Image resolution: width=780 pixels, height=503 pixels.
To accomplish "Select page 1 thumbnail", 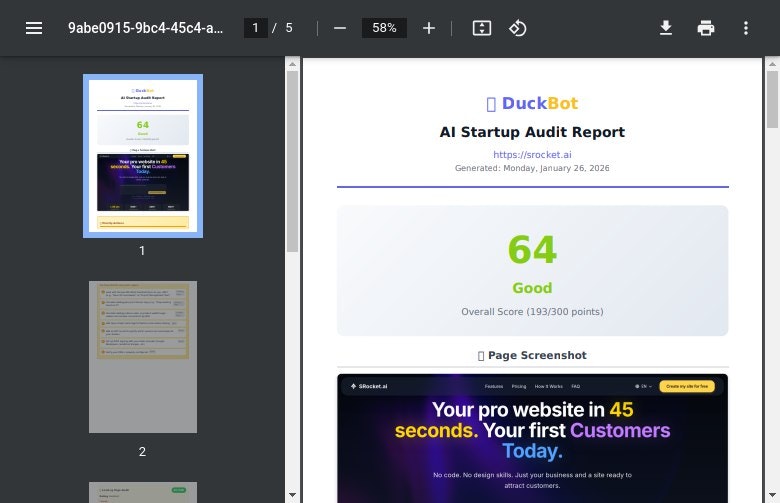I will coord(143,156).
